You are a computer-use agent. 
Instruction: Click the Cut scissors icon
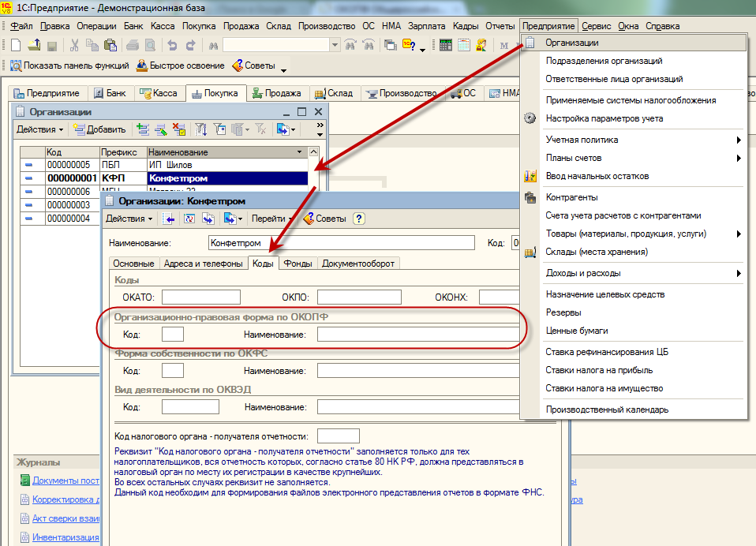pyautogui.click(x=75, y=46)
